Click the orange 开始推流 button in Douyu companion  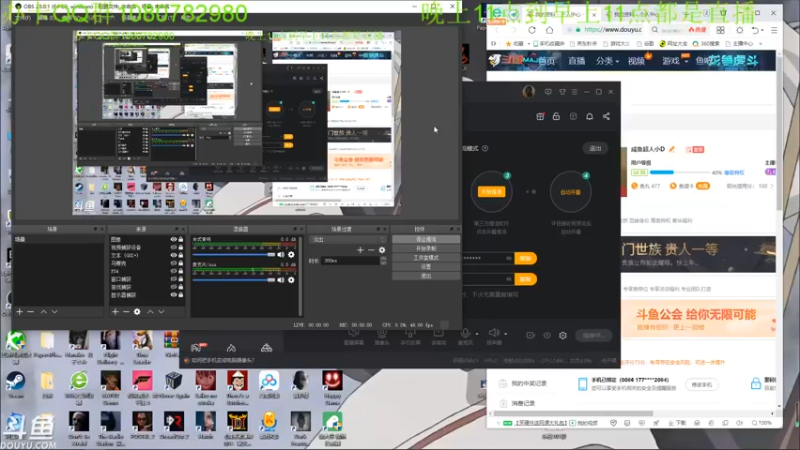click(491, 192)
